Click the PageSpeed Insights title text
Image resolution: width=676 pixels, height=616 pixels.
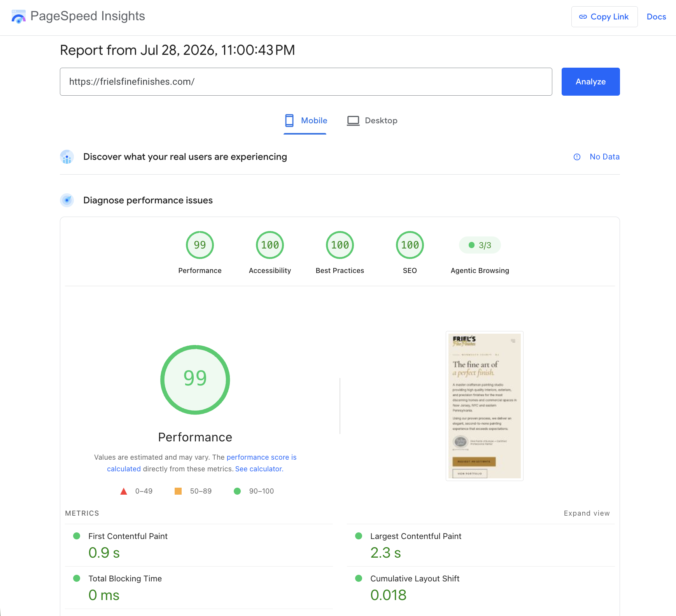pyautogui.click(x=88, y=16)
